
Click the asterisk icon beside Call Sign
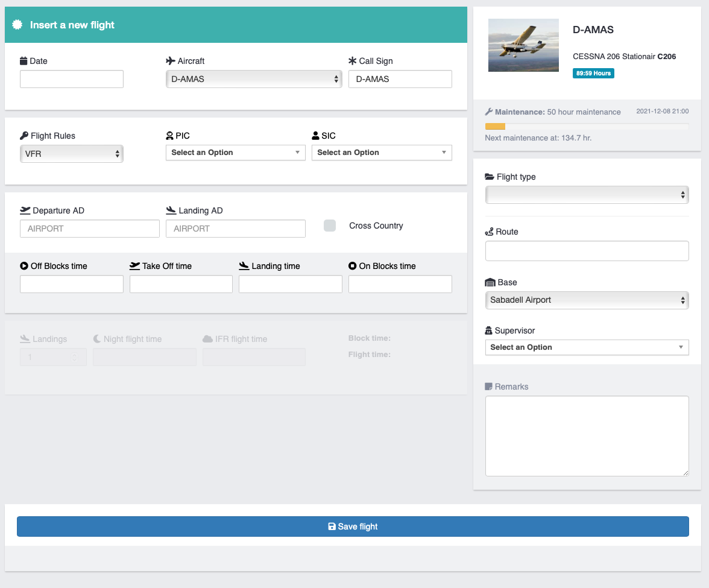pyautogui.click(x=353, y=61)
